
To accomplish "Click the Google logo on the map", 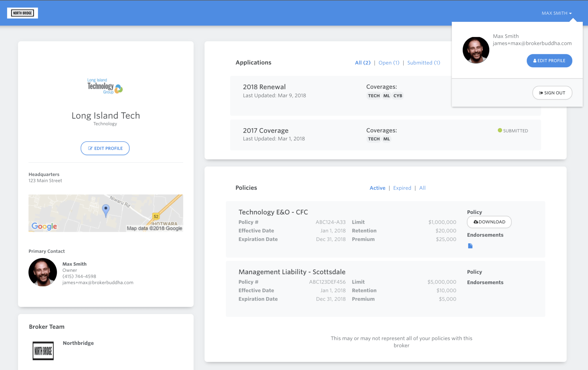I will (44, 226).
